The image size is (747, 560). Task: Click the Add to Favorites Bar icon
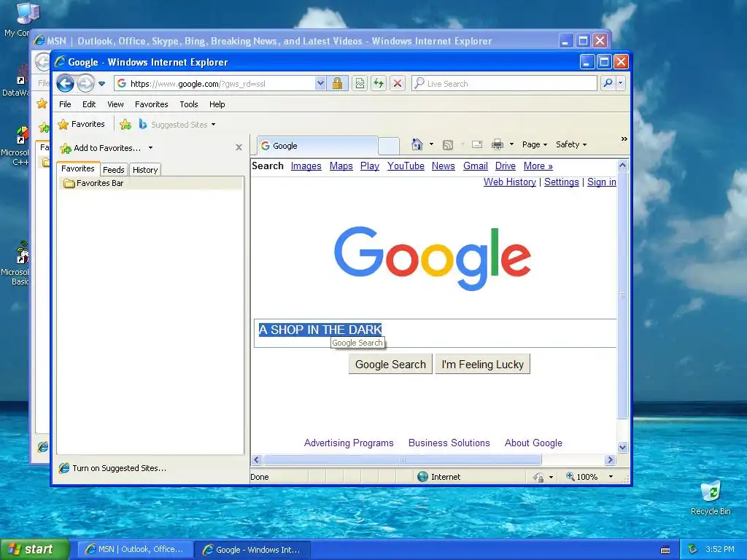pyautogui.click(x=125, y=124)
